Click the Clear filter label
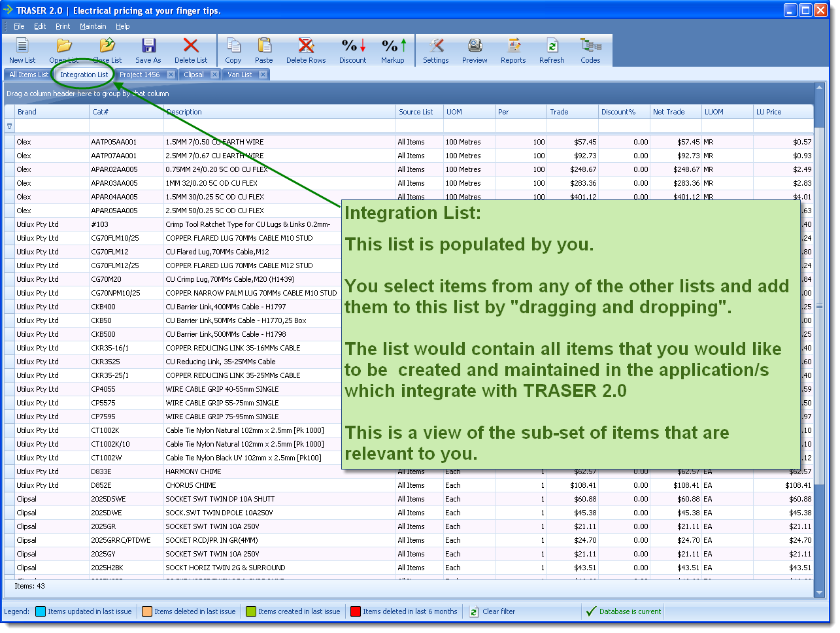The width and height of the screenshot is (840, 633). [499, 611]
